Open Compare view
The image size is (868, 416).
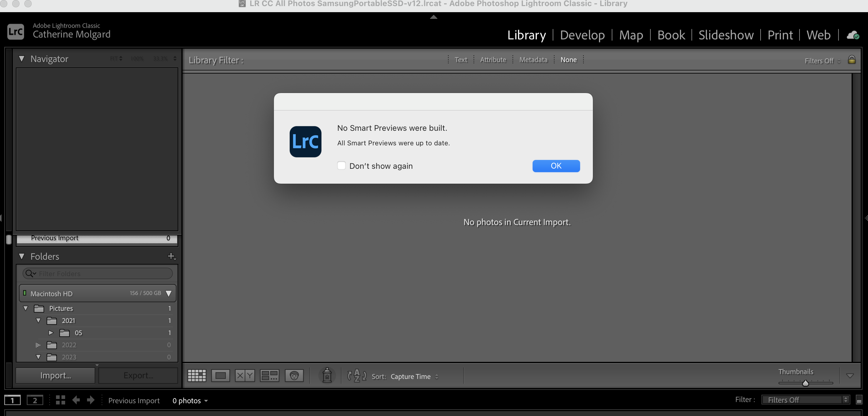(245, 375)
